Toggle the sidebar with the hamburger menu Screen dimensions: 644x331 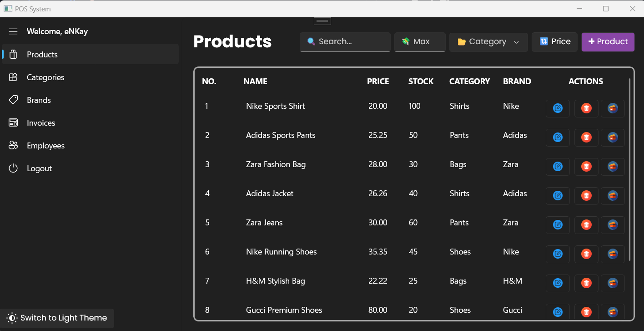click(13, 31)
